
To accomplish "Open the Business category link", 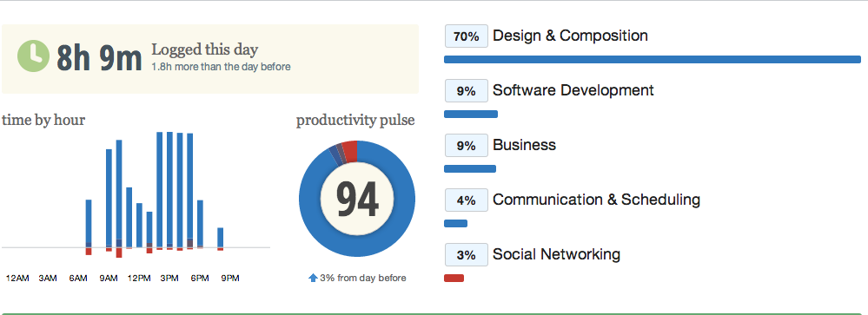I will pyautogui.click(x=524, y=145).
